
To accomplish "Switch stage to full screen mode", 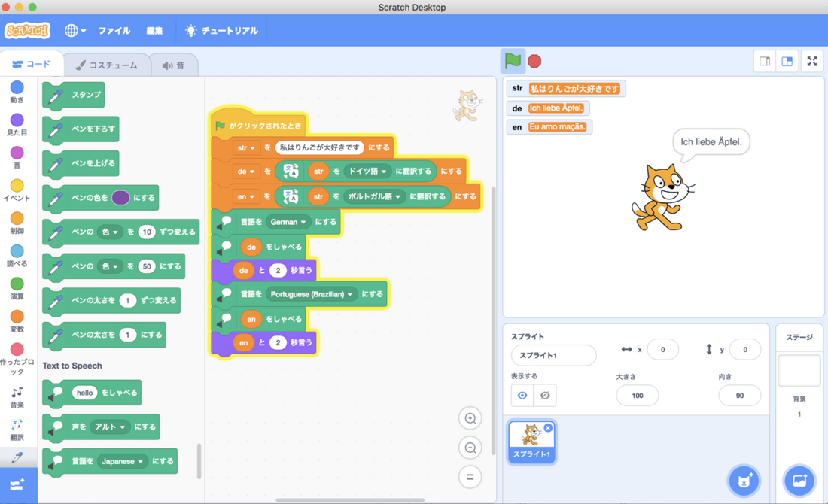I will click(811, 61).
